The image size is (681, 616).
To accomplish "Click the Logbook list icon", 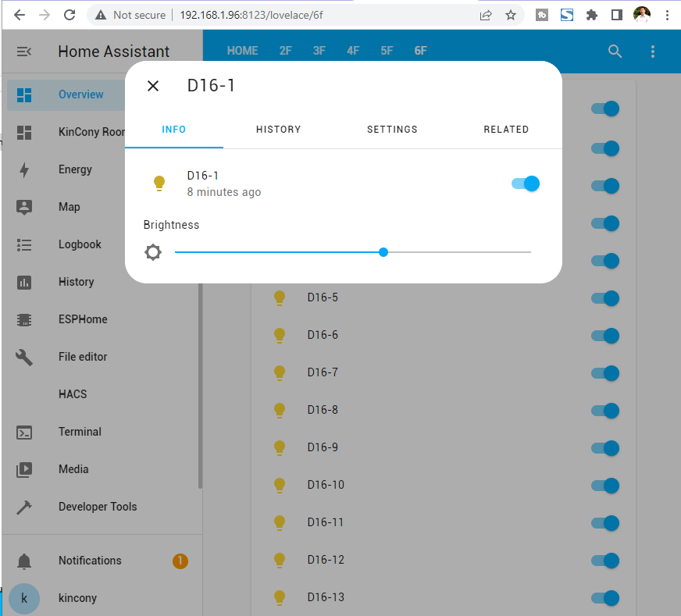I will [24, 244].
